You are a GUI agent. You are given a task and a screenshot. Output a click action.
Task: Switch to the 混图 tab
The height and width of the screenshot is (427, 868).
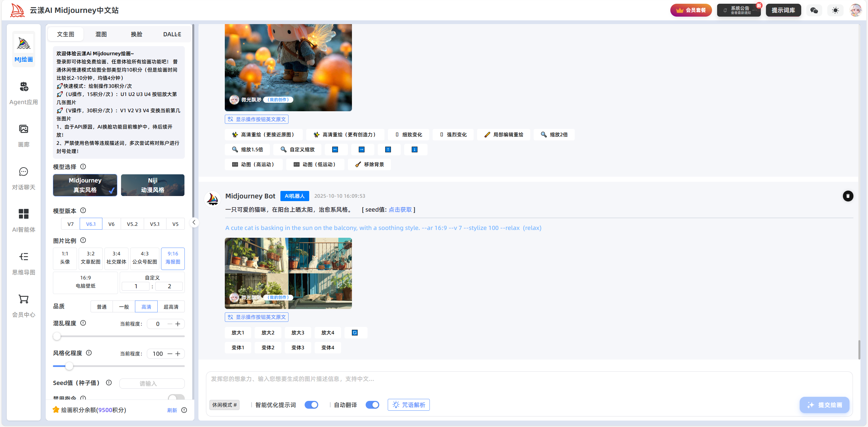click(x=101, y=34)
